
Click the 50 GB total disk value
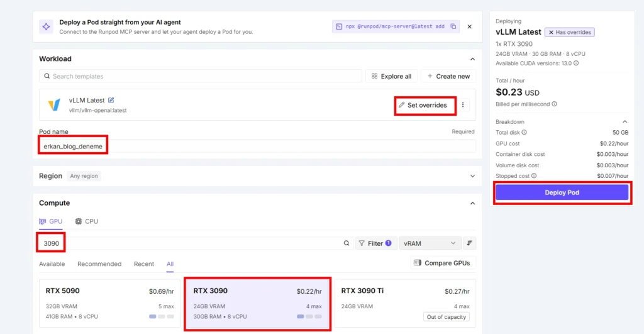pyautogui.click(x=620, y=132)
